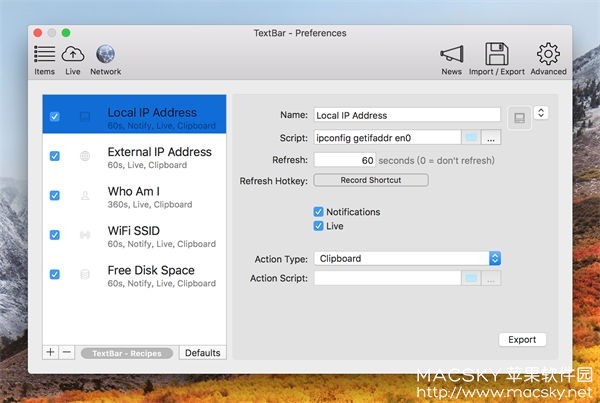Select the Who Am I row

[x=134, y=195]
